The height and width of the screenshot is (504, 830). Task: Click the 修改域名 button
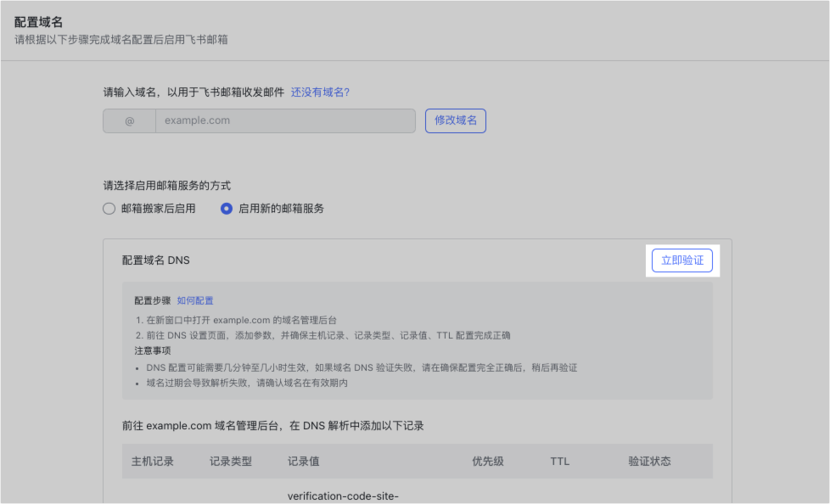click(455, 120)
